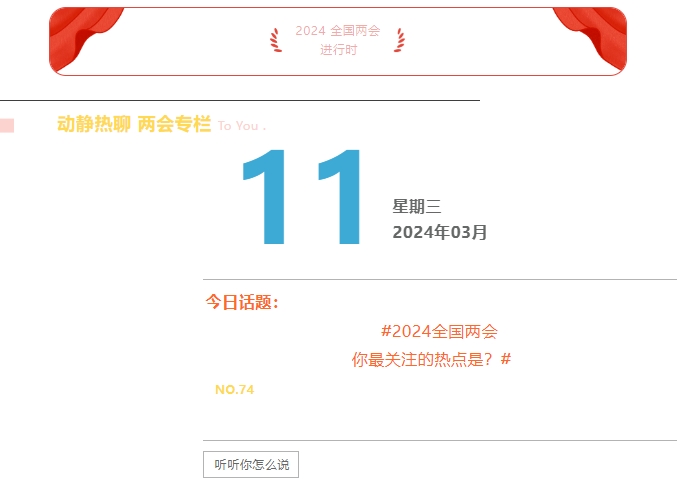Click the right laurel wreath icon in banner
The image size is (680, 488).
click(400, 40)
